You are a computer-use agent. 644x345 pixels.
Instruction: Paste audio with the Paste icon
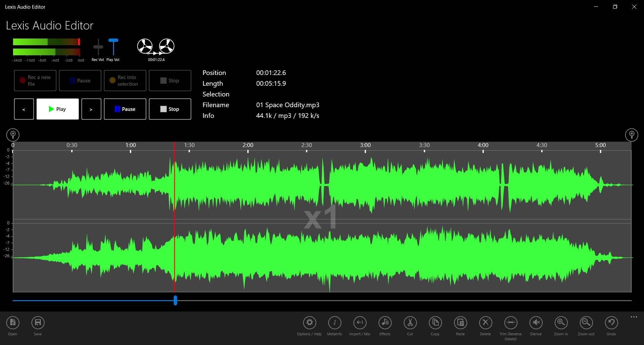pyautogui.click(x=460, y=325)
